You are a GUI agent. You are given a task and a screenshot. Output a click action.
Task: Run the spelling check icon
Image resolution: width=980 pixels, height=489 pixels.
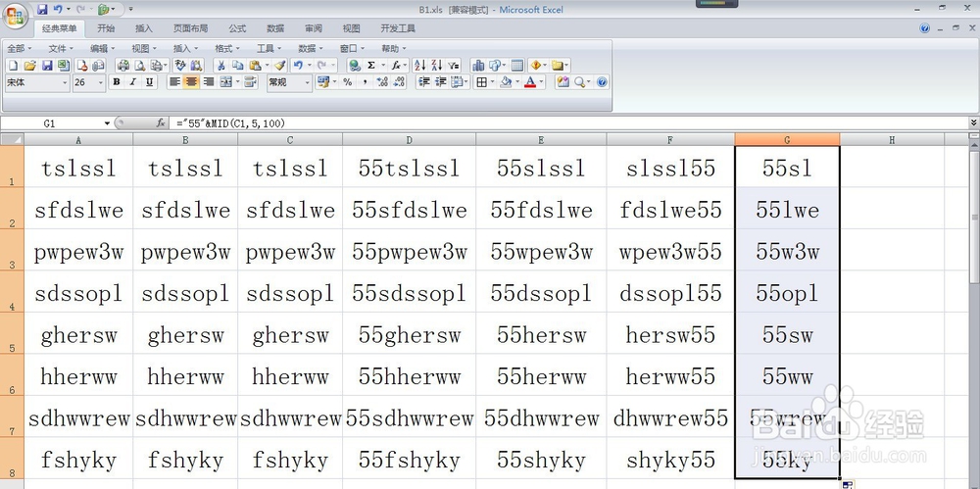click(180, 65)
